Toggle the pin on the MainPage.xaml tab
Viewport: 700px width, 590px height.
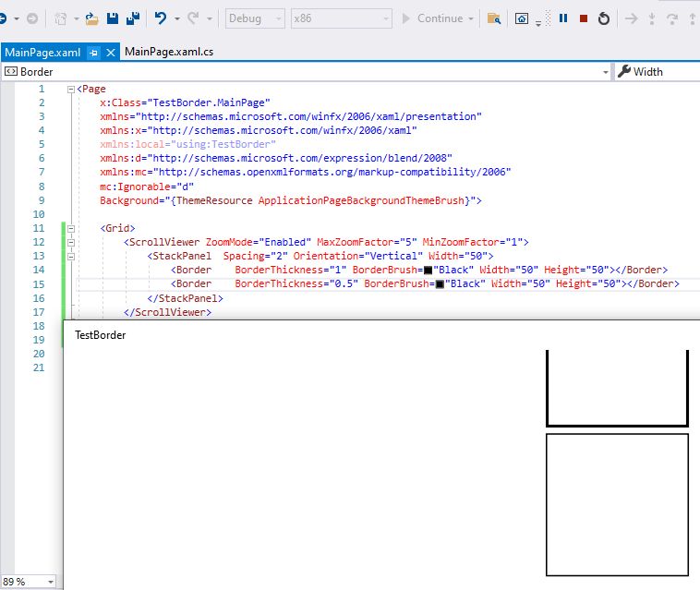tap(93, 53)
